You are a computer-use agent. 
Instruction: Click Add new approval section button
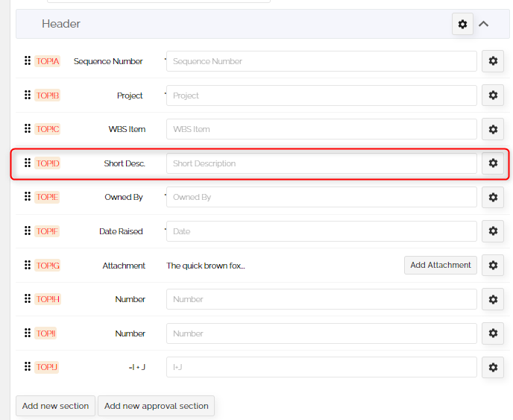pyautogui.click(x=156, y=406)
